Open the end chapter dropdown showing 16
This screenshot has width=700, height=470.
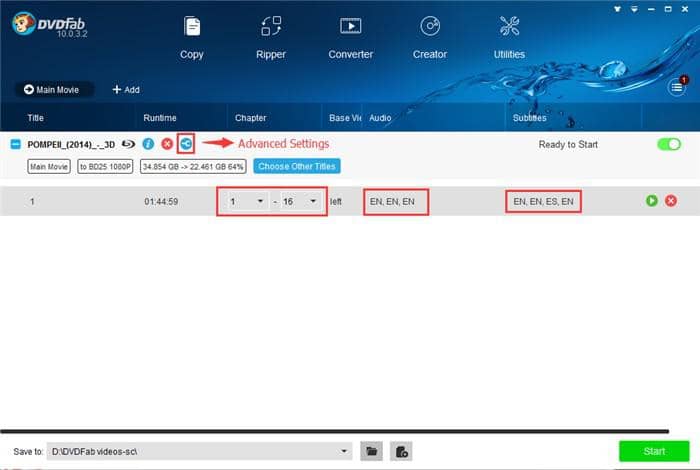coord(300,201)
